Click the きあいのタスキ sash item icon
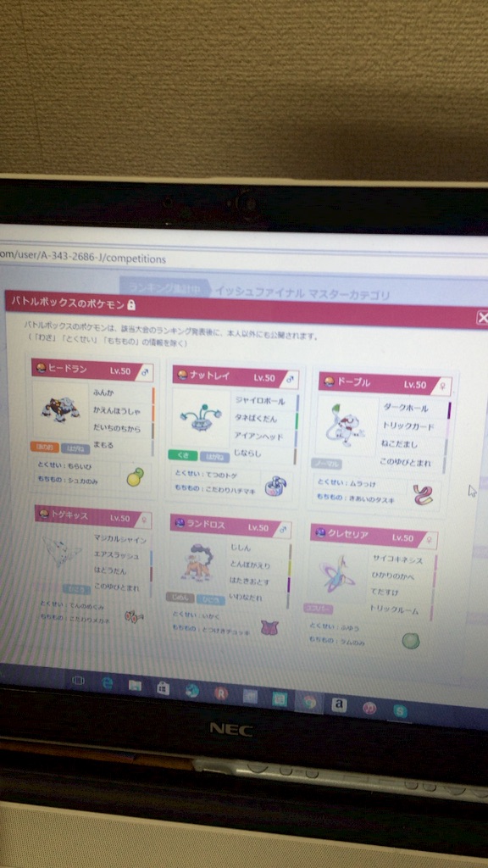 [x=423, y=495]
